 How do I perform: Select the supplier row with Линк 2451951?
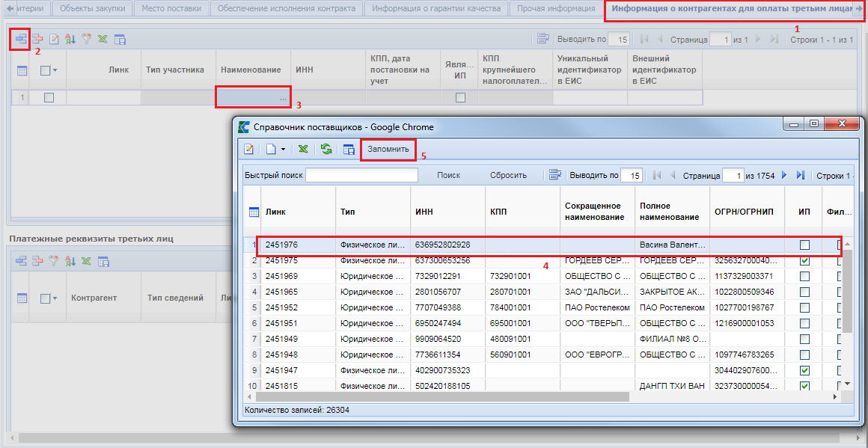pos(543,323)
